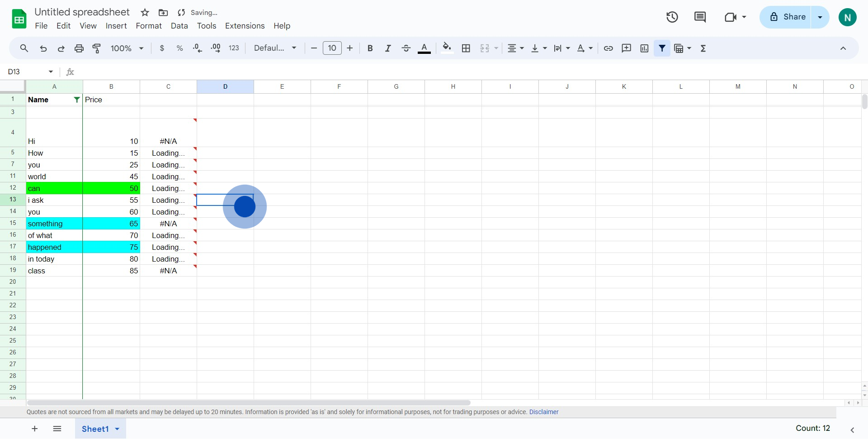Viewport: 868px width, 439px height.
Task: Decrease font size minus button
Action: (314, 48)
